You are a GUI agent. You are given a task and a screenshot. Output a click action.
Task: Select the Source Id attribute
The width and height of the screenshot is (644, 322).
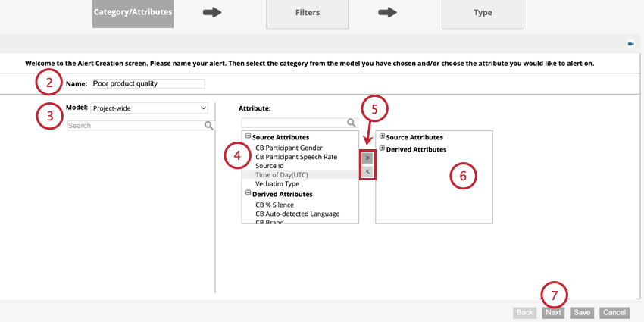270,166
